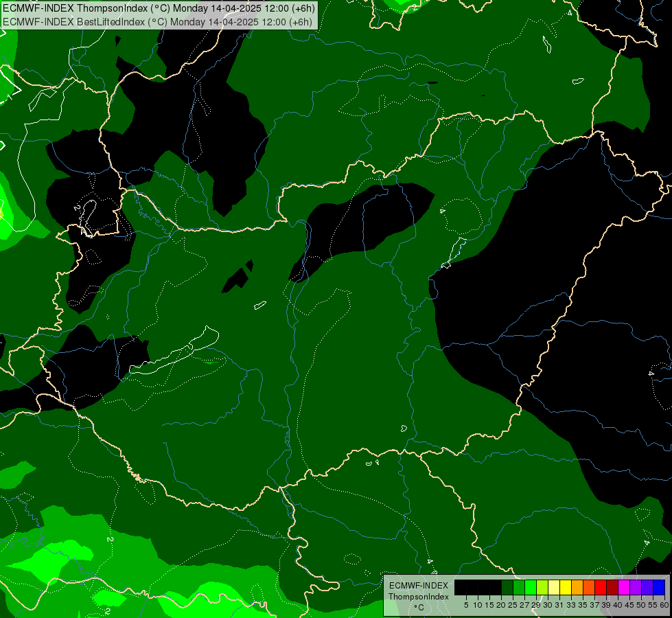
Task: Click the legend tick value '60'
Action: coord(664,605)
